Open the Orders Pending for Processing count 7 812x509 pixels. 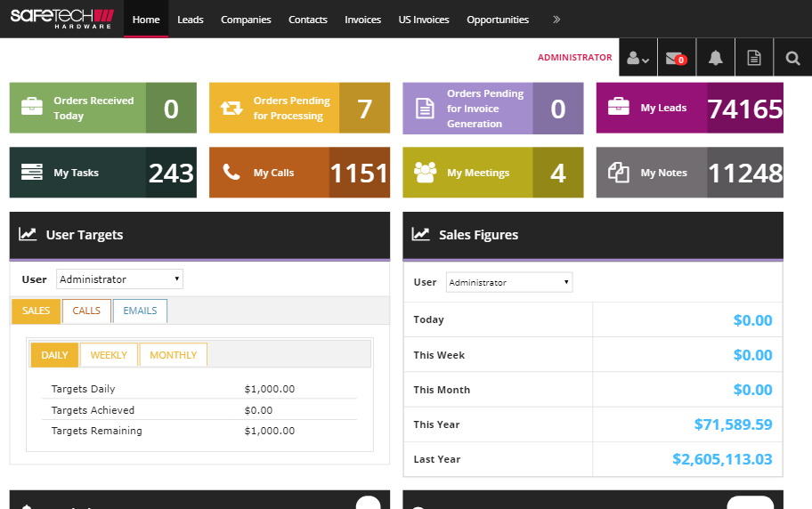(364, 108)
